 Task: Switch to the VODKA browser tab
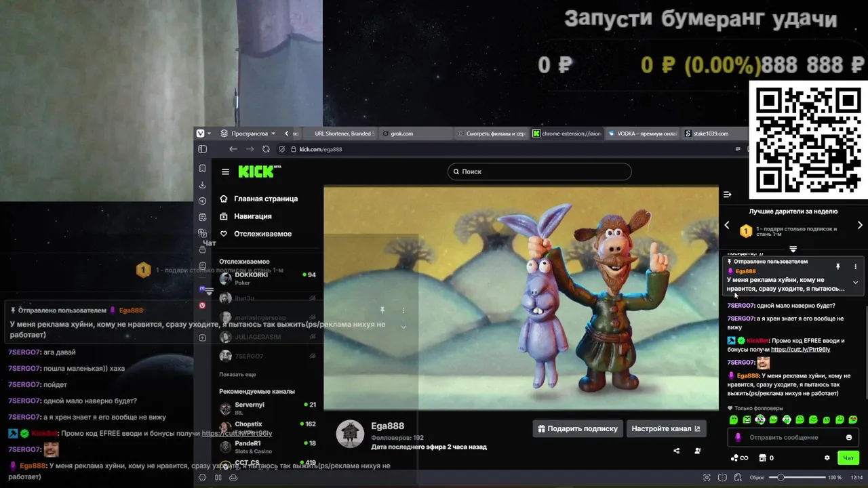(x=642, y=134)
